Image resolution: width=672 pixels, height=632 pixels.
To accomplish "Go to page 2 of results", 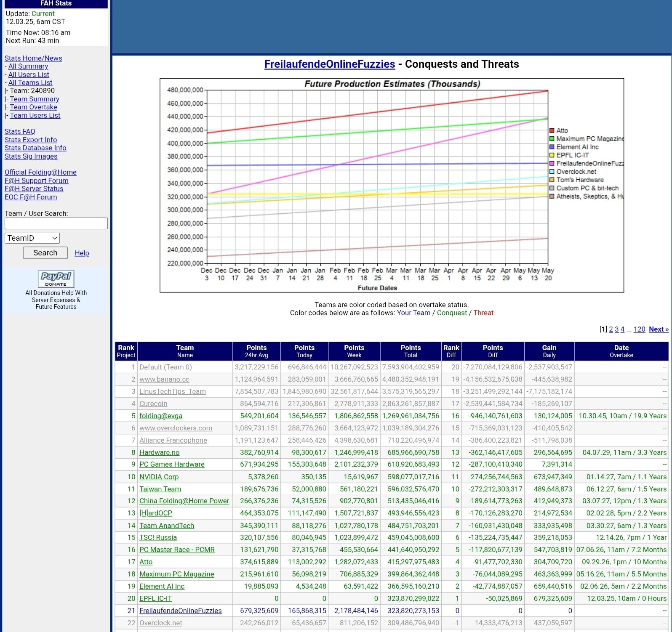I will pyautogui.click(x=611, y=329).
